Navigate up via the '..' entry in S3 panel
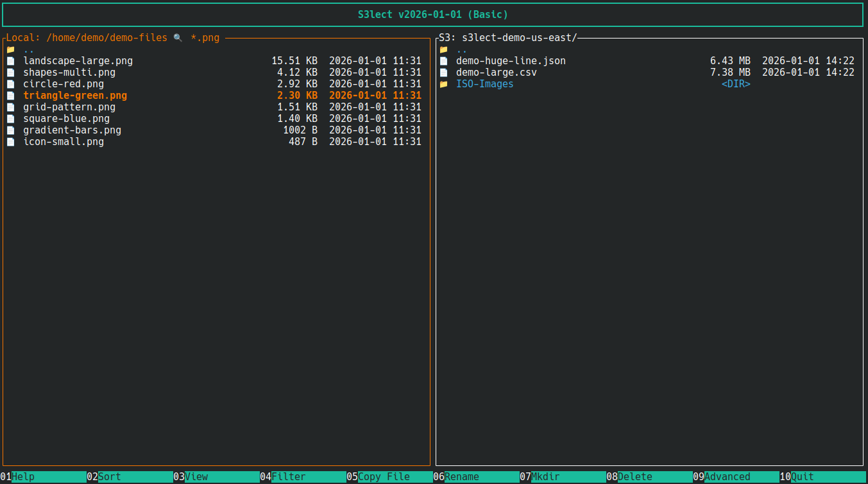 coord(461,49)
